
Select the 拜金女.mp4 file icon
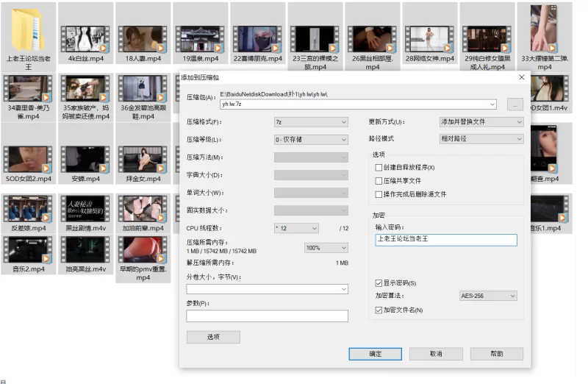pos(143,158)
